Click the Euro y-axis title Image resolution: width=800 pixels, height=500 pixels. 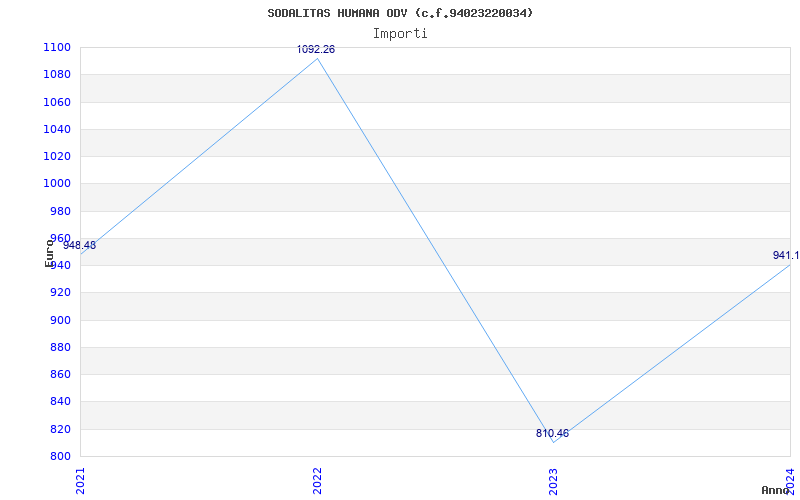pyautogui.click(x=49, y=252)
